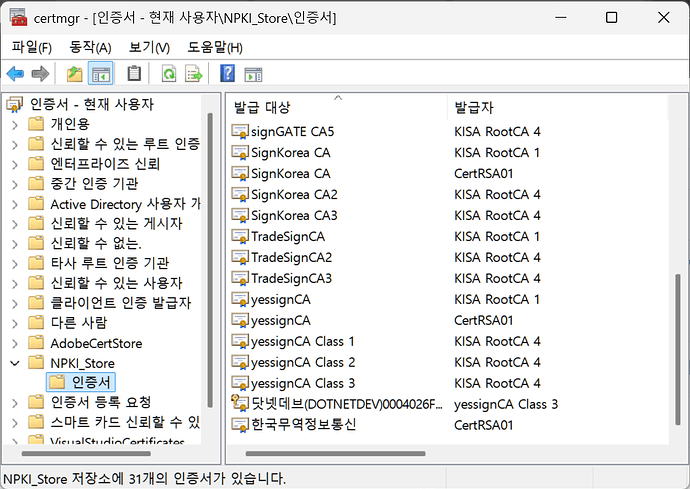Select 신뢰할 수 있는 사용자 tree item
The image size is (690, 489).
point(116,283)
